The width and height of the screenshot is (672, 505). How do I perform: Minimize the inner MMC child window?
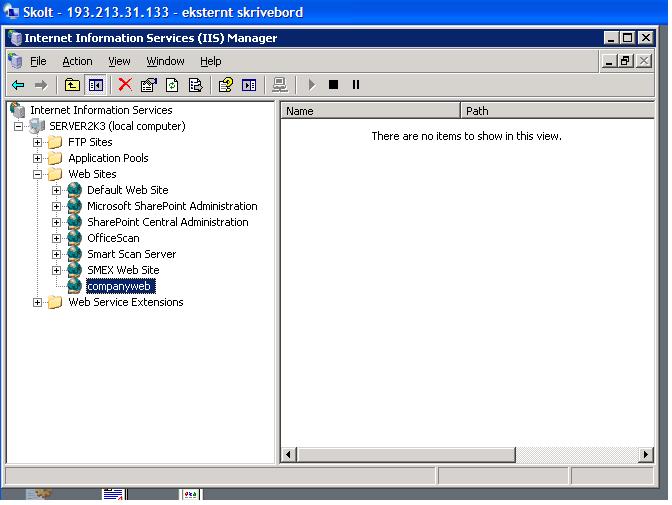point(609,61)
